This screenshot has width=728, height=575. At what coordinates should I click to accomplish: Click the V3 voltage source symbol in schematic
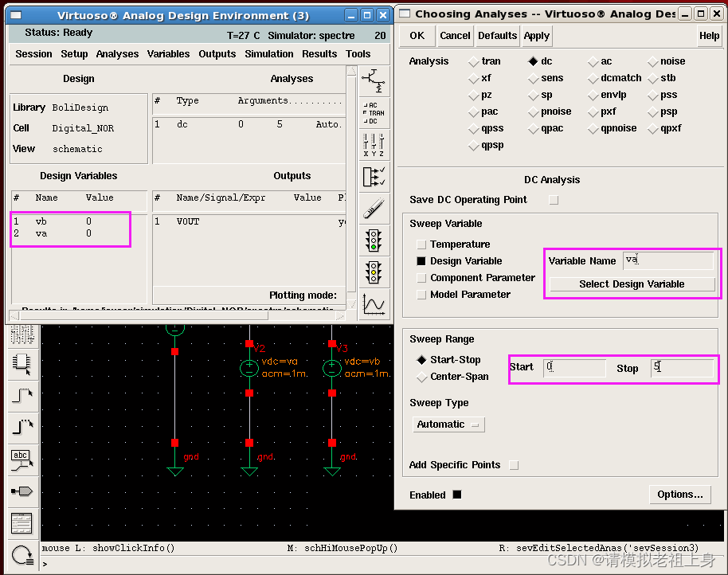click(x=332, y=368)
